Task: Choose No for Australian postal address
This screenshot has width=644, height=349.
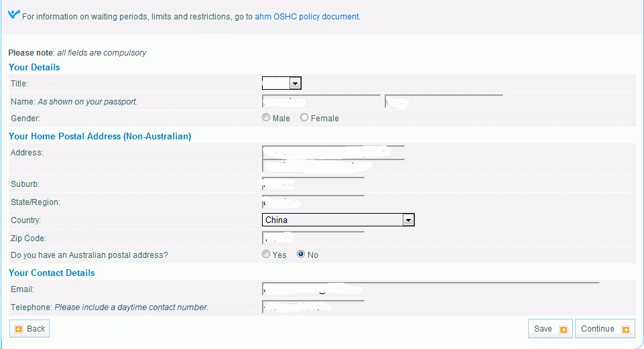Action: click(301, 255)
